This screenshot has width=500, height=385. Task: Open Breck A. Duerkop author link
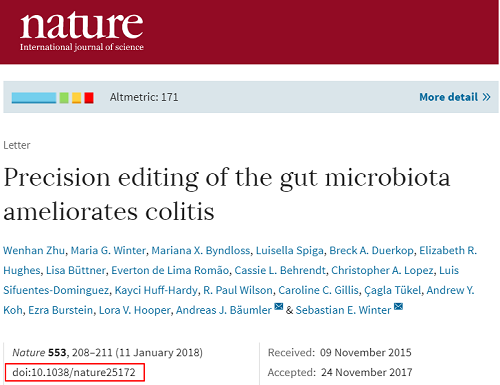(371, 250)
